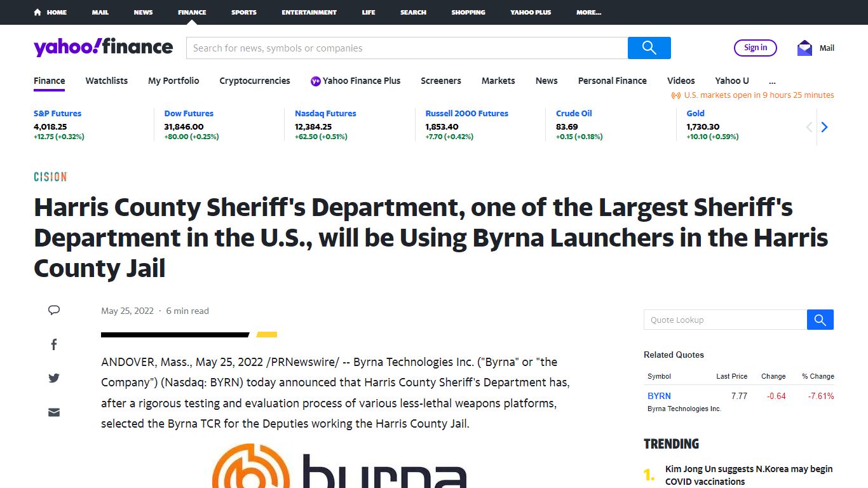Open Screeners tab

441,81
